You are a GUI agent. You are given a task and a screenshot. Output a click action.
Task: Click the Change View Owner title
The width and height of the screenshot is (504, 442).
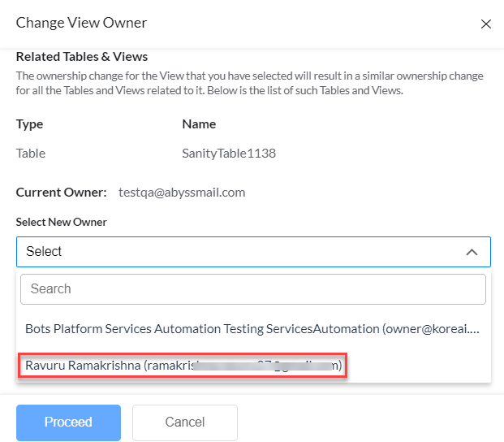point(81,23)
